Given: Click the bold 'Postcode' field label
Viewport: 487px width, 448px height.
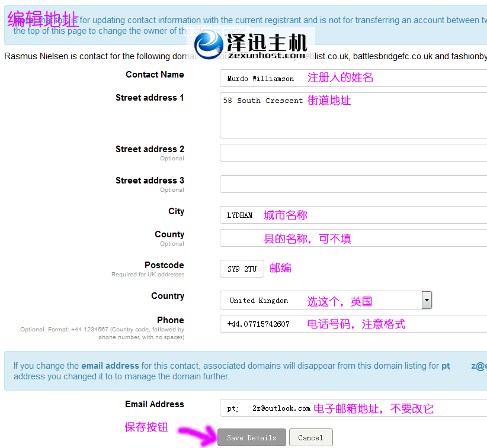Looking at the screenshot, I should 164,265.
